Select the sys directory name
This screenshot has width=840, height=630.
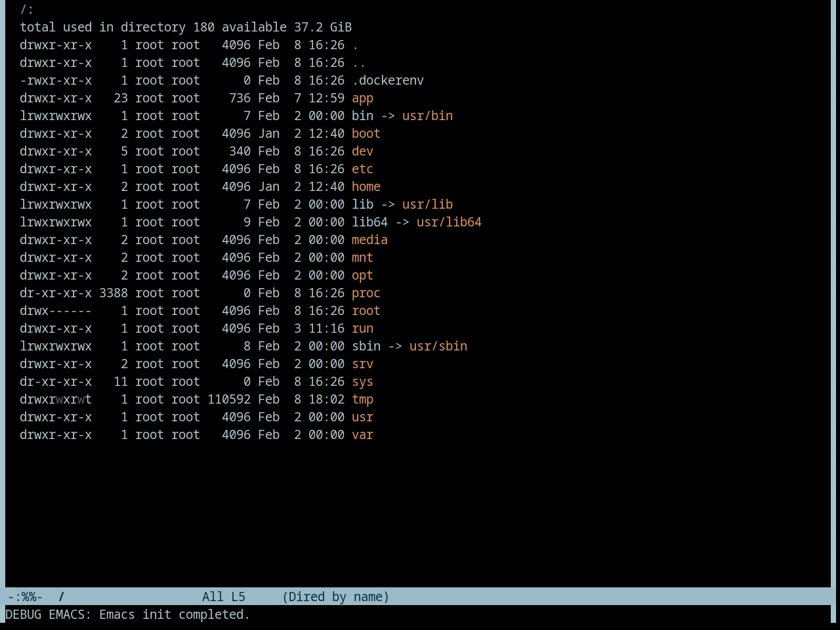tap(362, 382)
